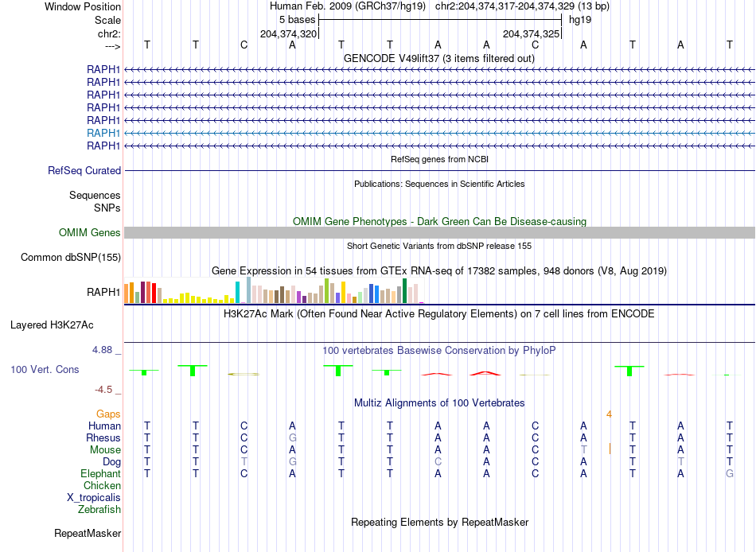Click the 4.88 PhyloP maximum value
The width and height of the screenshot is (756, 552).
(102, 350)
